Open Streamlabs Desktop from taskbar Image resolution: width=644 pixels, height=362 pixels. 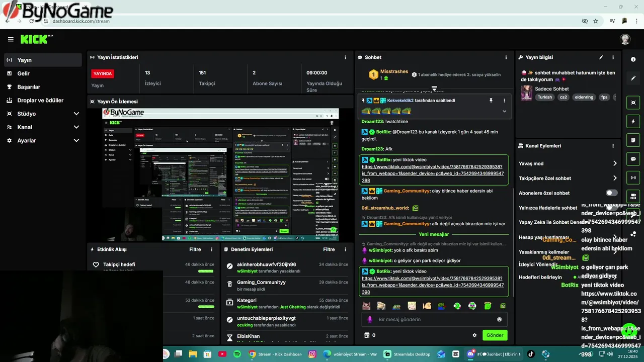(x=408, y=354)
